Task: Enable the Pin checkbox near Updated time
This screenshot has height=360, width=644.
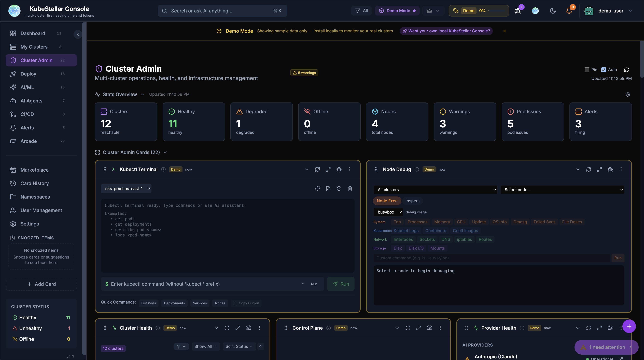Action: pos(587,70)
